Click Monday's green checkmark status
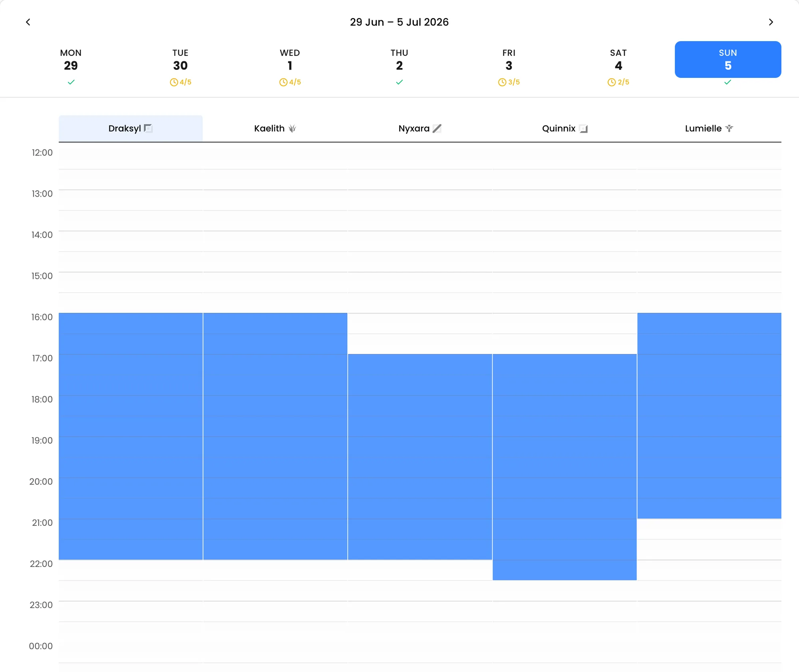Screen dimensions: 799x672 (71, 82)
